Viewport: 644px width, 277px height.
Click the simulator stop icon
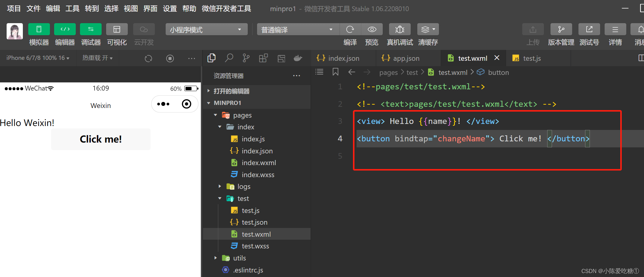point(170,58)
